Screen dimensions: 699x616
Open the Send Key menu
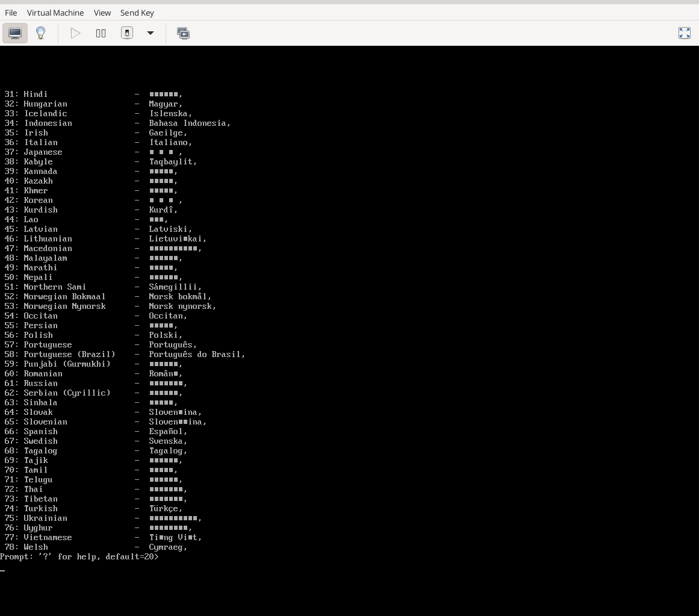pyautogui.click(x=137, y=13)
